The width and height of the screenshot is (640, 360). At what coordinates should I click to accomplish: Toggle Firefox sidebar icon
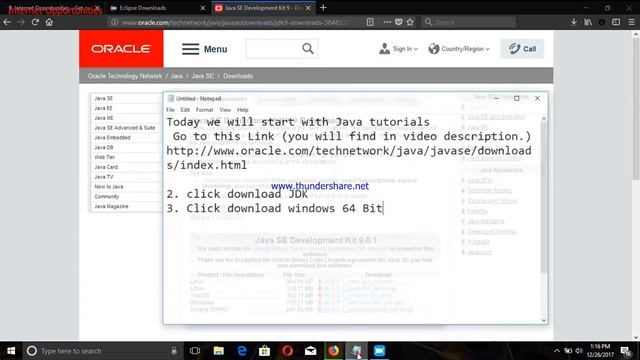click(616, 22)
